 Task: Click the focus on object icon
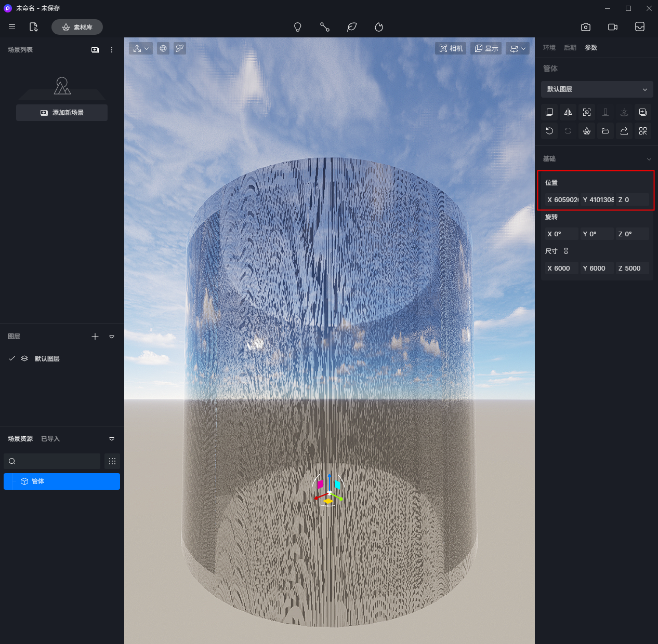tap(587, 112)
